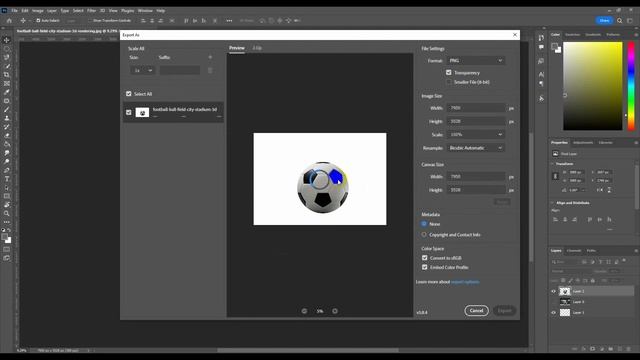The width and height of the screenshot is (640, 360).
Task: Select the Eyedropper tool
Action: (x=7, y=92)
